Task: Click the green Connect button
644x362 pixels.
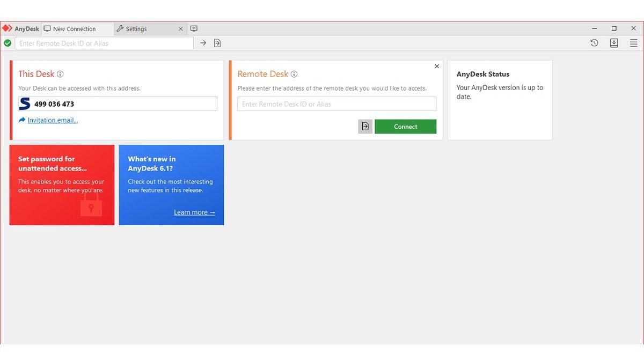Action: (405, 126)
